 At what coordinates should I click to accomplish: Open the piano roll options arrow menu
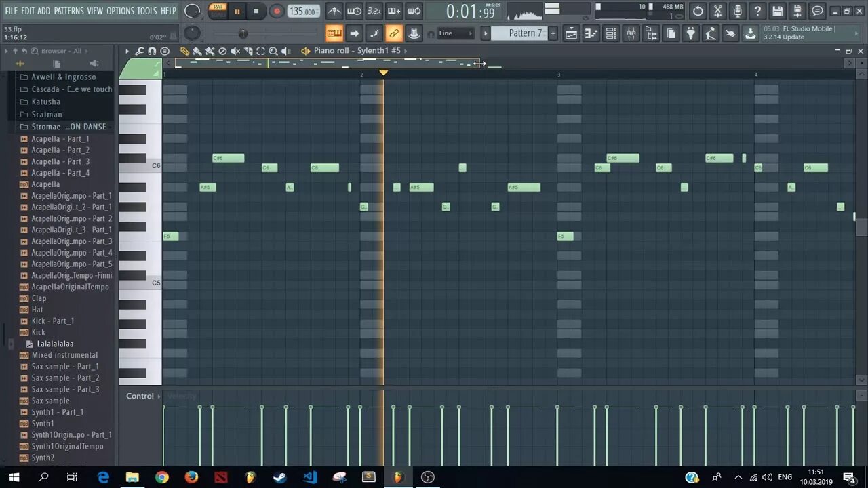(127, 51)
